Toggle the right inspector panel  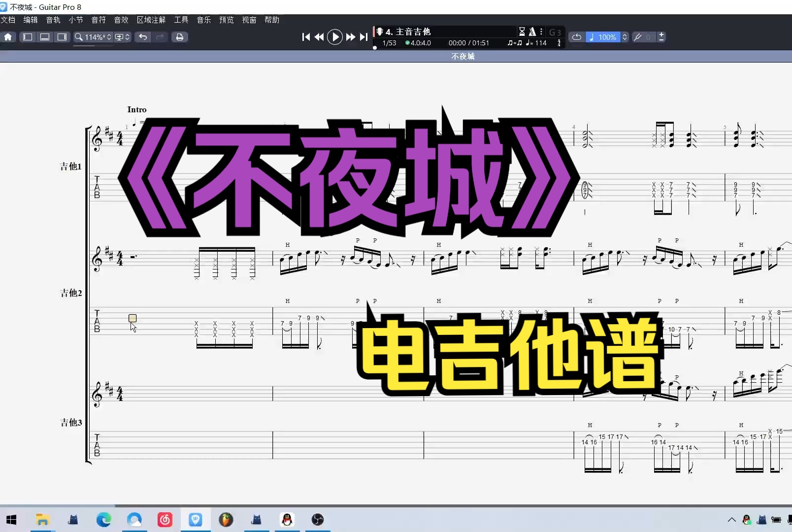(x=62, y=37)
